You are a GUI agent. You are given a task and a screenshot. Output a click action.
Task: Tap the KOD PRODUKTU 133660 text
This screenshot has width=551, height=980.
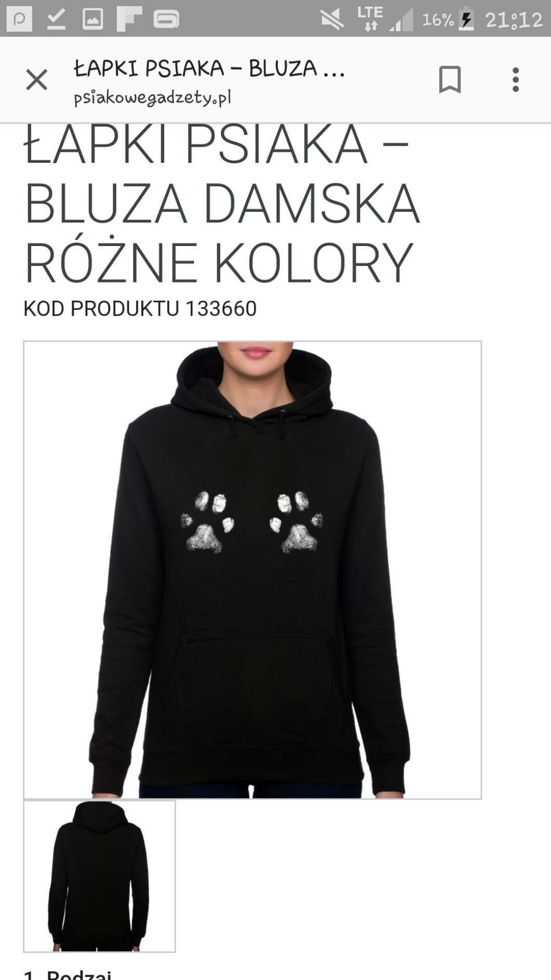(x=140, y=308)
